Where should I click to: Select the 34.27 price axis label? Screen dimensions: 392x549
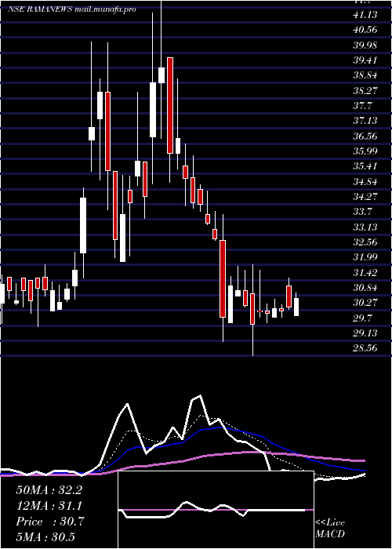point(365,197)
